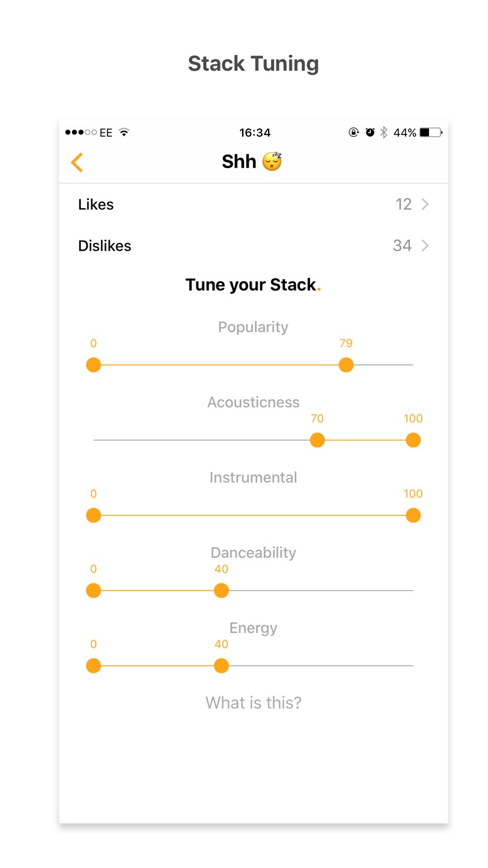This screenshot has width=488, height=868.
Task: Tap the clock showing 16:34
Action: [x=255, y=132]
